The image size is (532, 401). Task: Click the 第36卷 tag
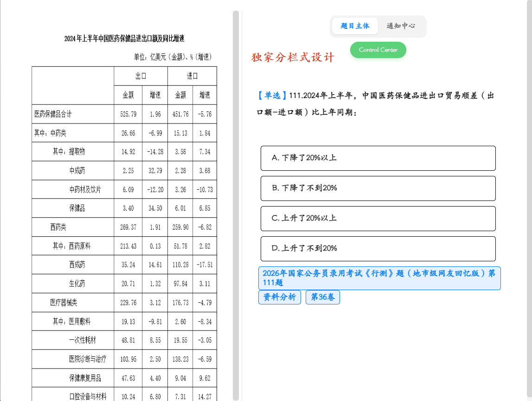pyautogui.click(x=323, y=298)
